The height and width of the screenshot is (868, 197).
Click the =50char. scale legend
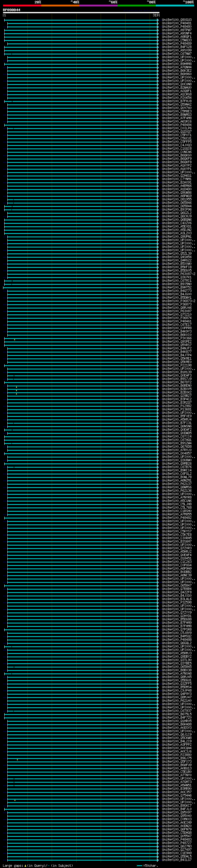click(148, 866)
